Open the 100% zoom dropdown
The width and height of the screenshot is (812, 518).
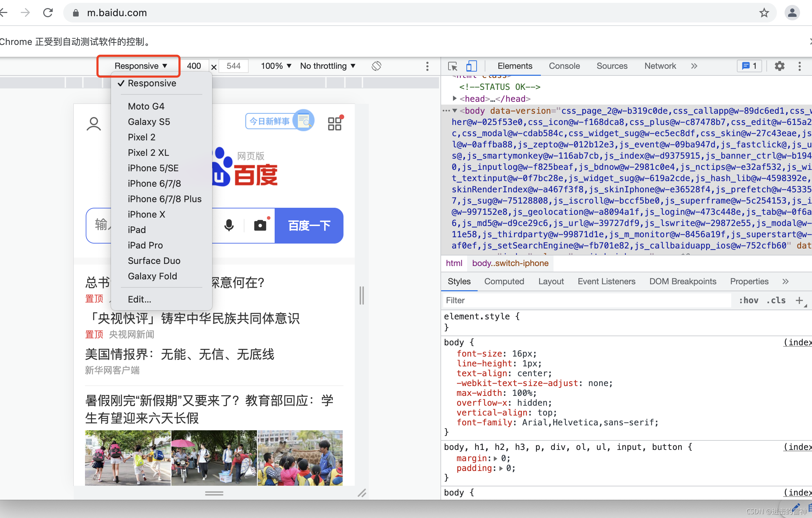(x=276, y=66)
